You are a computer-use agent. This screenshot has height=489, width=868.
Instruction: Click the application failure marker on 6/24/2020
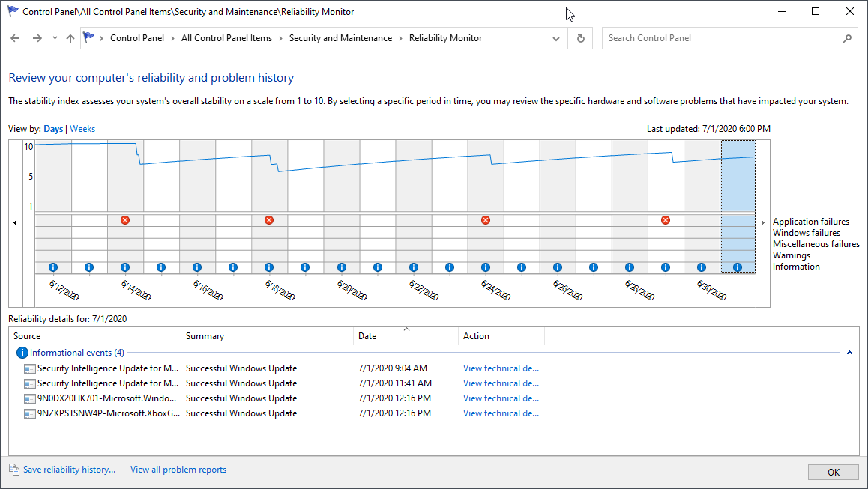486,220
